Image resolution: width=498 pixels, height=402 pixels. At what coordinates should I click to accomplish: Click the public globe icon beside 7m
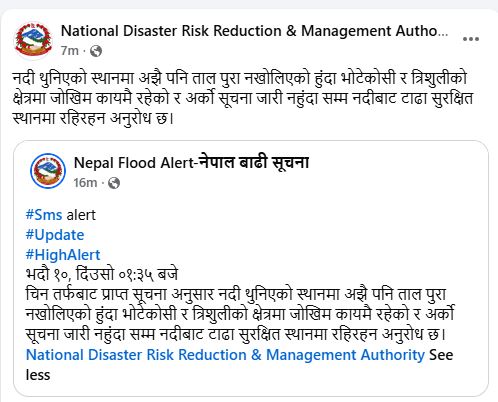coord(96,51)
